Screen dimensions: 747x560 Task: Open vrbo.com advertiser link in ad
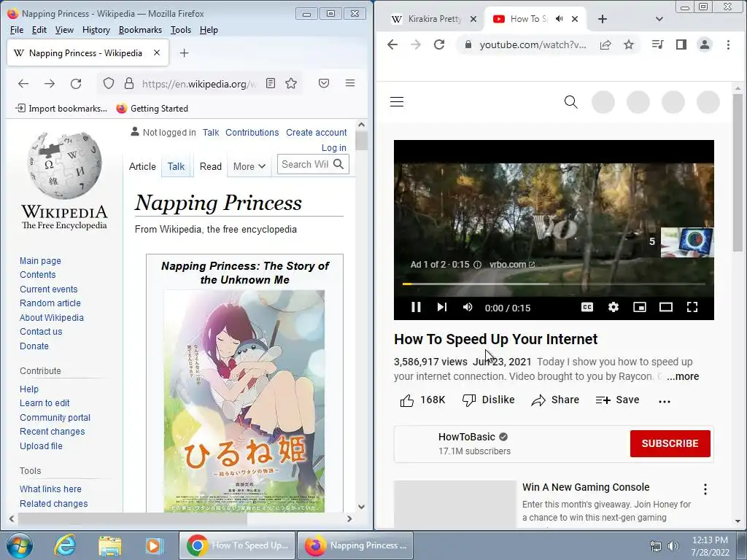click(x=511, y=264)
